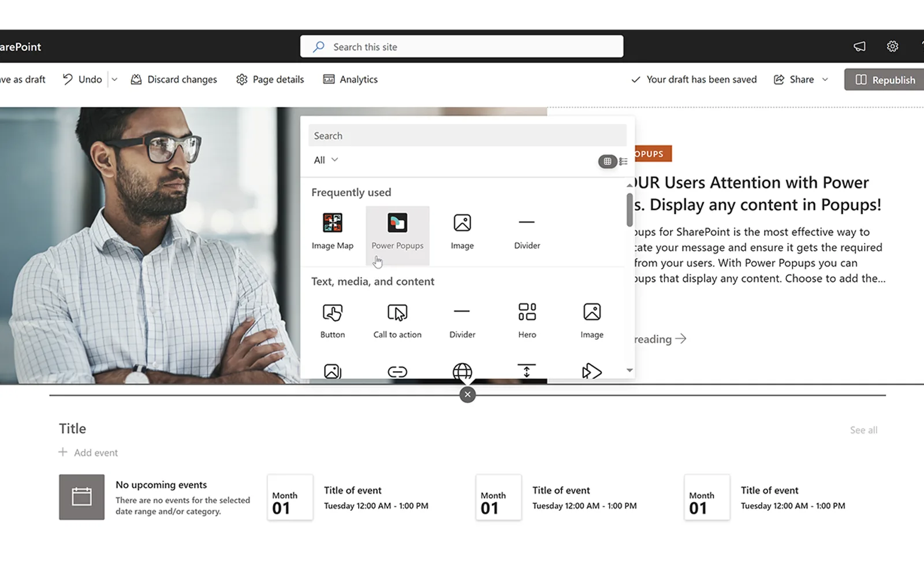Switch web part picker to list view
Image resolution: width=924 pixels, height=578 pixels.
623,161
